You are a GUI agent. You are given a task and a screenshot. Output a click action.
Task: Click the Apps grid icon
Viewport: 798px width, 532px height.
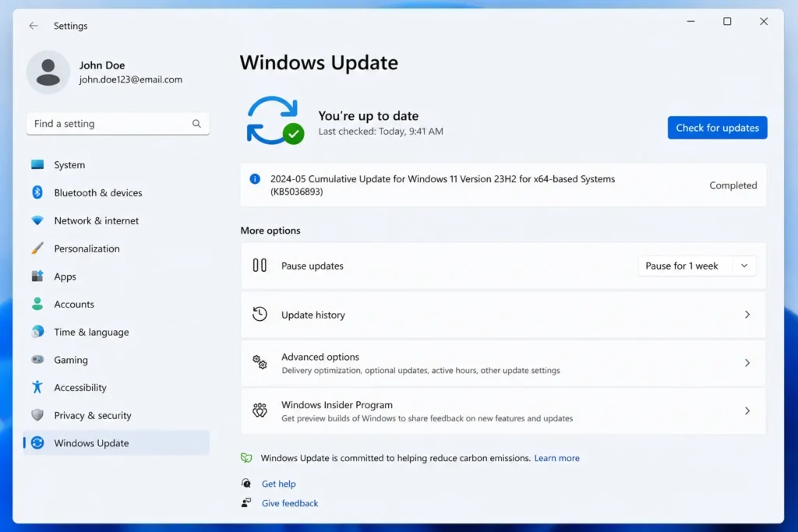pyautogui.click(x=37, y=277)
